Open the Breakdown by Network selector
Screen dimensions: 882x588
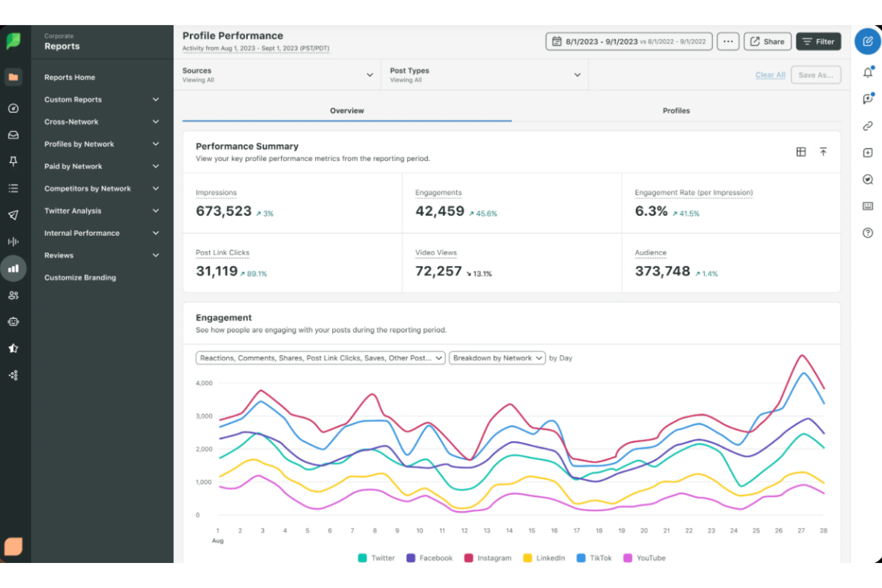(x=496, y=358)
